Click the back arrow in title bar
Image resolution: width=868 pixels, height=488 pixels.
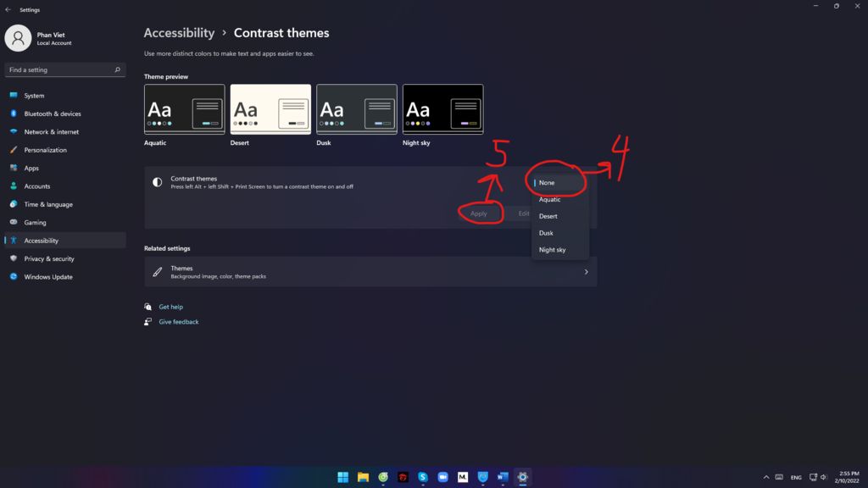tap(8, 9)
